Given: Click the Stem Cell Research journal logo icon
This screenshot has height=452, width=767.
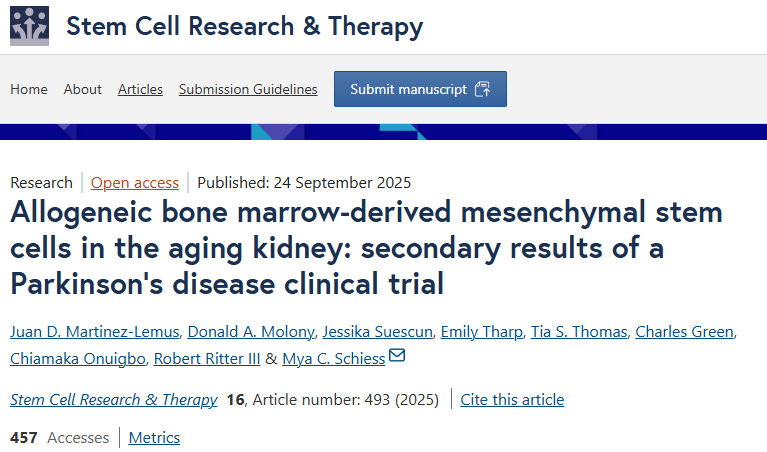Looking at the screenshot, I should click(29, 27).
